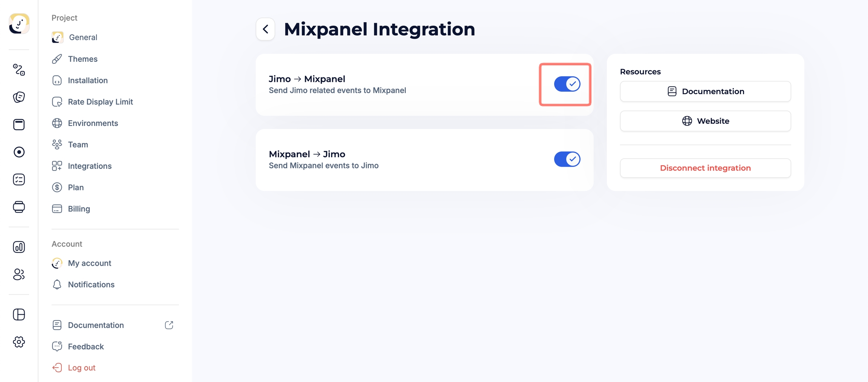Log out of the account
This screenshot has height=382, width=868.
pyautogui.click(x=81, y=368)
